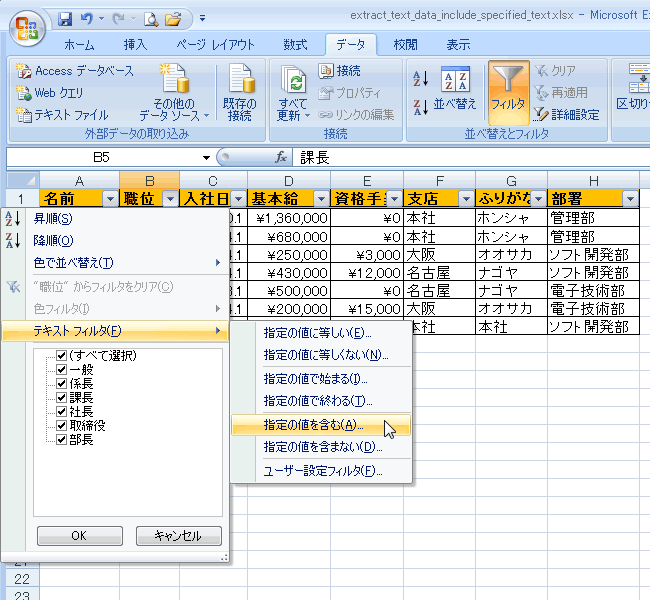Uncheck the 部長 checkbox
Image resolution: width=650 pixels, height=600 pixels.
click(x=61, y=440)
